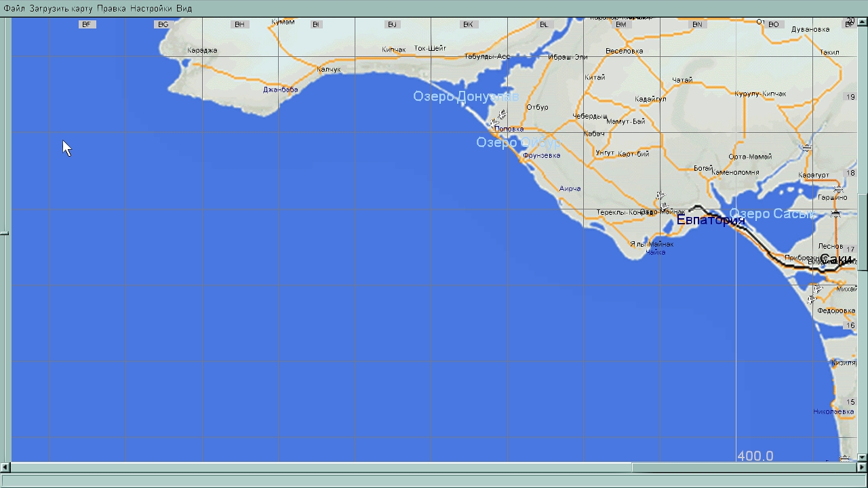
Task: Open the Загрузить карту menu
Action: (x=61, y=9)
